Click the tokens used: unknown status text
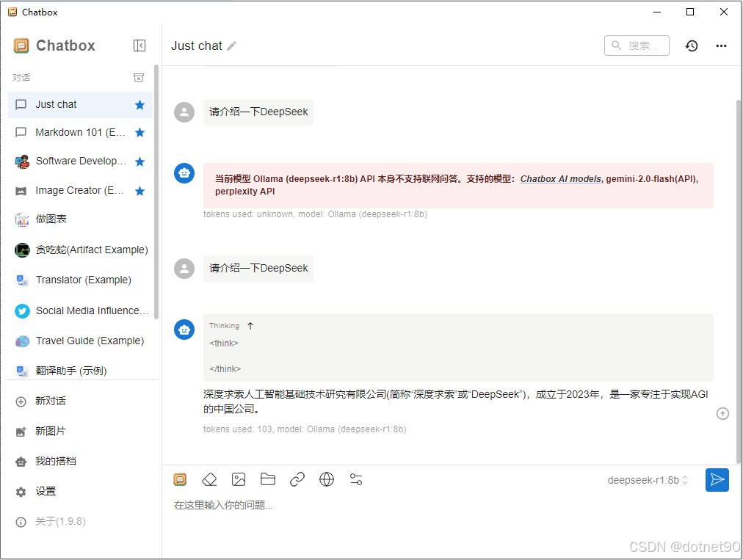This screenshot has height=560, width=743. point(315,214)
